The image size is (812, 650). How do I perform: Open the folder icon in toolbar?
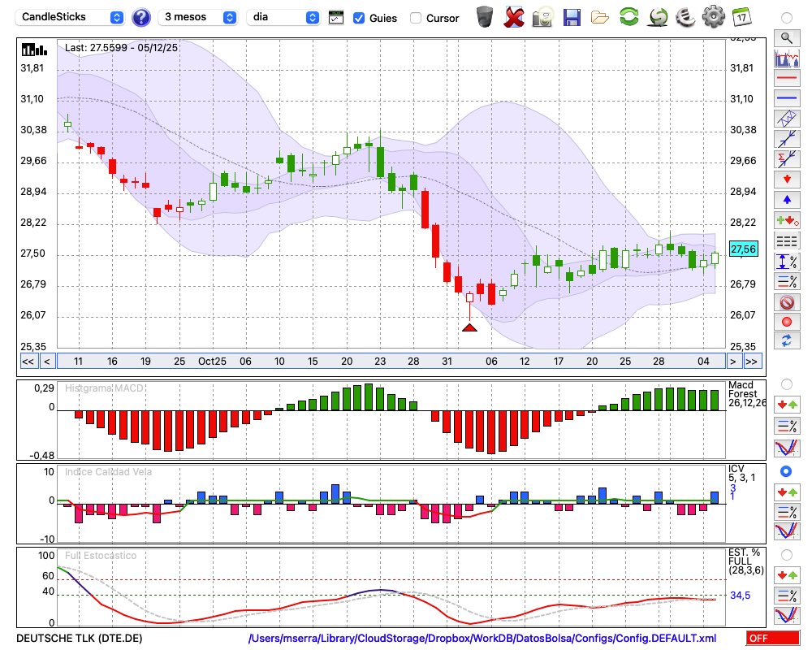click(600, 16)
